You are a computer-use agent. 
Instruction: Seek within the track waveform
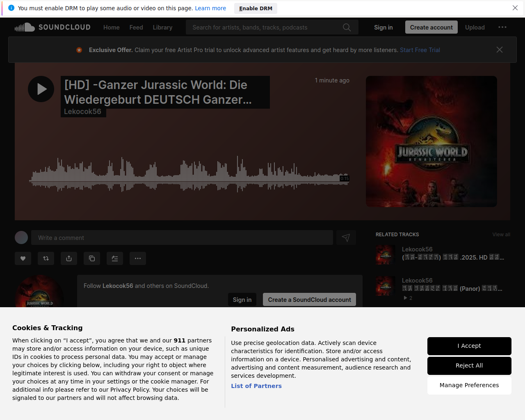click(x=189, y=174)
